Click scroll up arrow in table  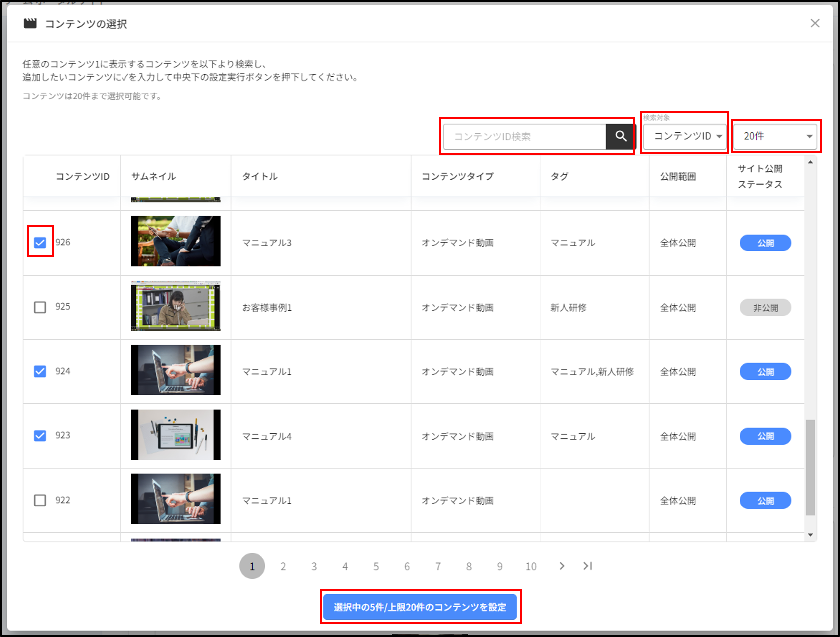810,163
